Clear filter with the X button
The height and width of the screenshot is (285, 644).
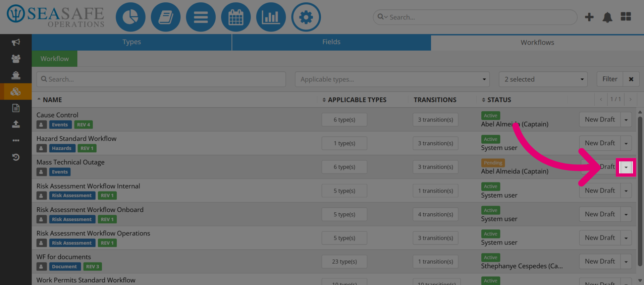[631, 79]
